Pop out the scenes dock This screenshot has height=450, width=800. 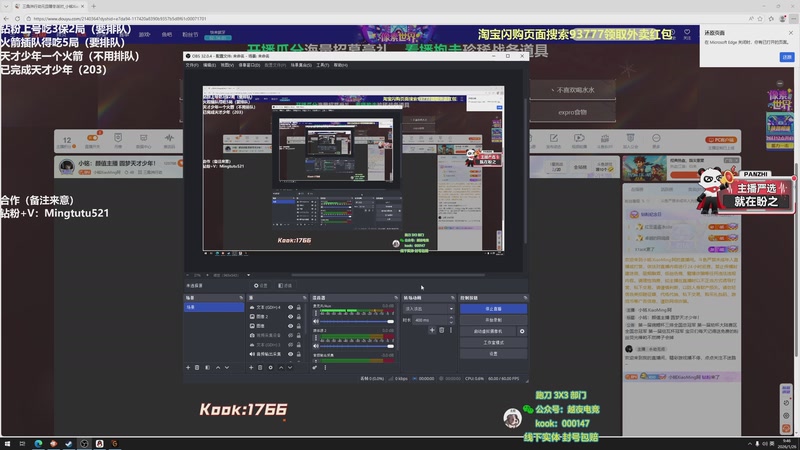(241, 298)
